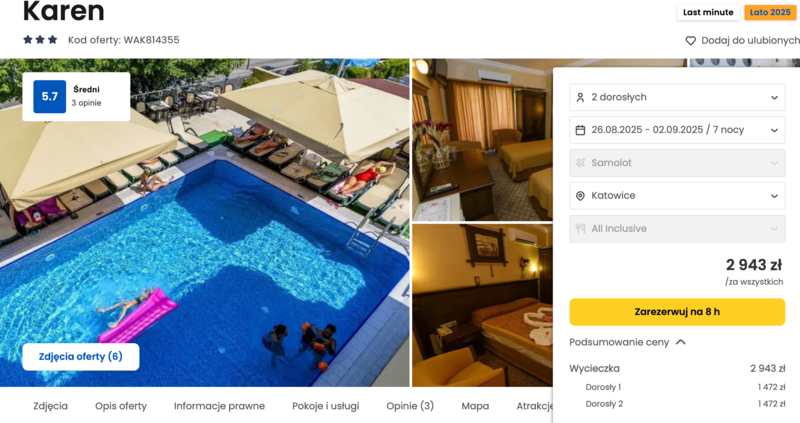Screen dimensions: 800x423
Task: Open the Mapa tab
Action: coord(475,406)
